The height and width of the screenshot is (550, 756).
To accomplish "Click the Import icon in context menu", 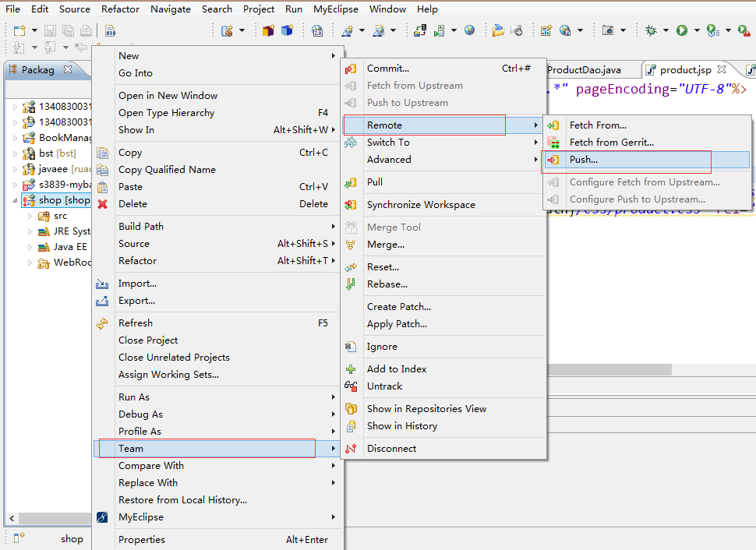I will coord(102,284).
